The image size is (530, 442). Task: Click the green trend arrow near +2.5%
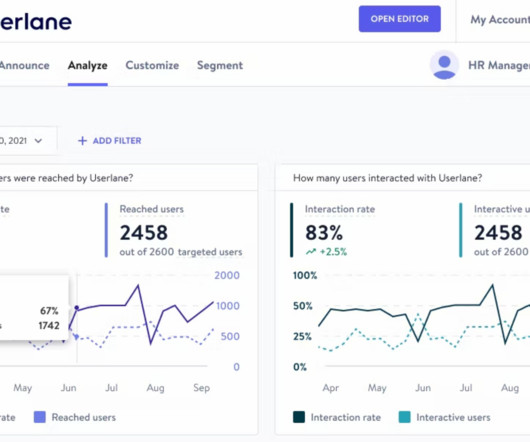(x=311, y=252)
